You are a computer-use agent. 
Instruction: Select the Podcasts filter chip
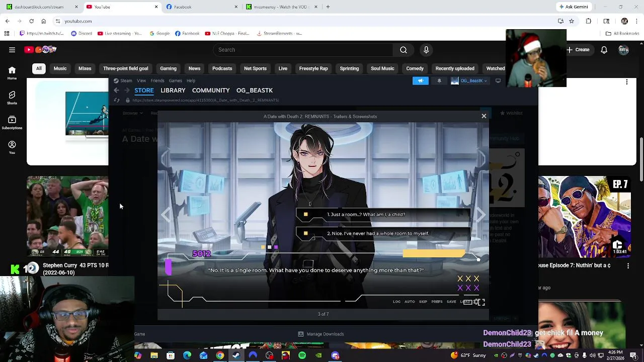click(x=222, y=68)
